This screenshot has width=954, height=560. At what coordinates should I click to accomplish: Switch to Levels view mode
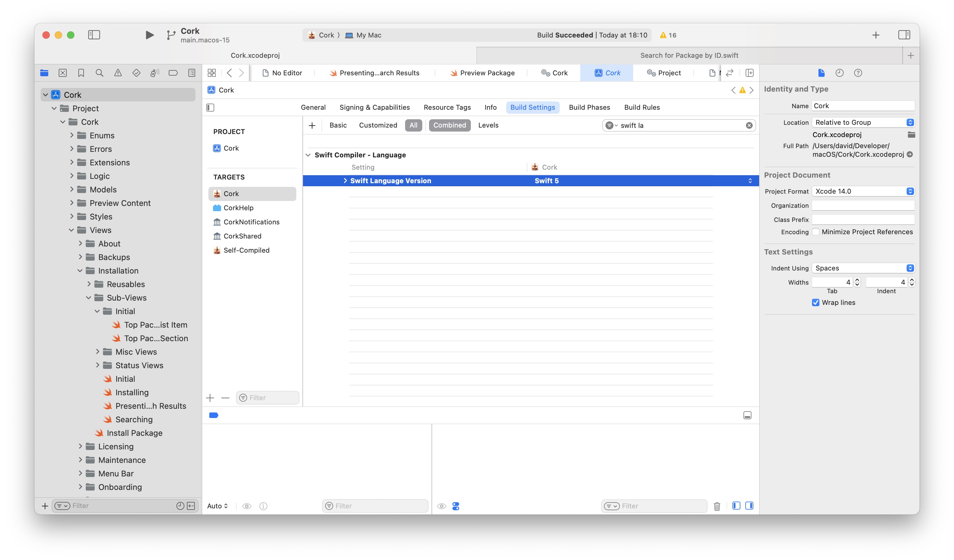click(488, 125)
